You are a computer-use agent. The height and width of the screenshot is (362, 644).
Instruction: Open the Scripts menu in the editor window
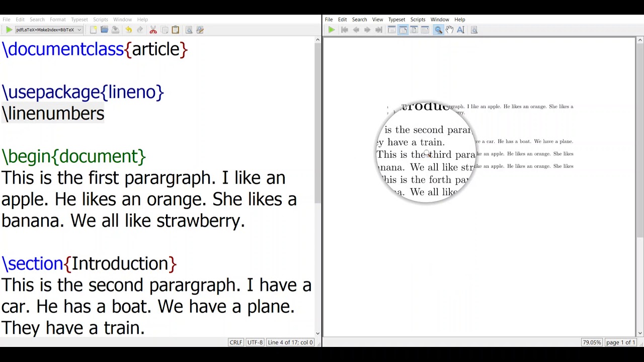(x=101, y=20)
